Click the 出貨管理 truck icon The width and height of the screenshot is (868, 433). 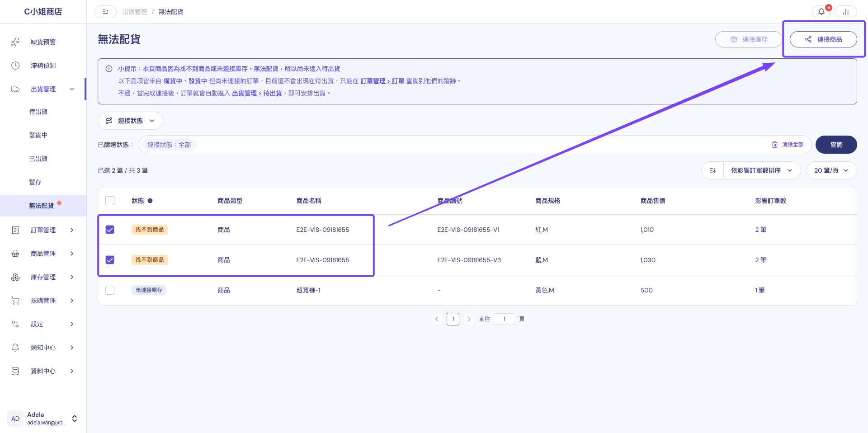pyautogui.click(x=15, y=89)
